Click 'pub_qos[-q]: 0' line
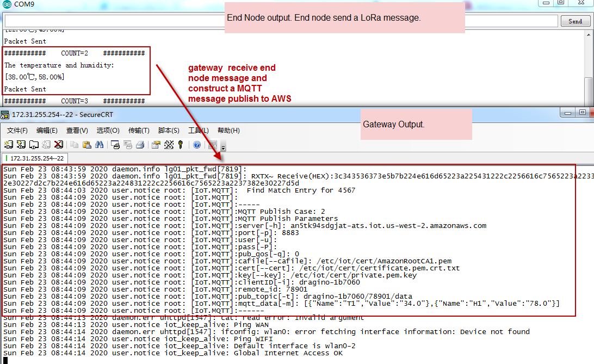594x364 pixels. point(268,254)
